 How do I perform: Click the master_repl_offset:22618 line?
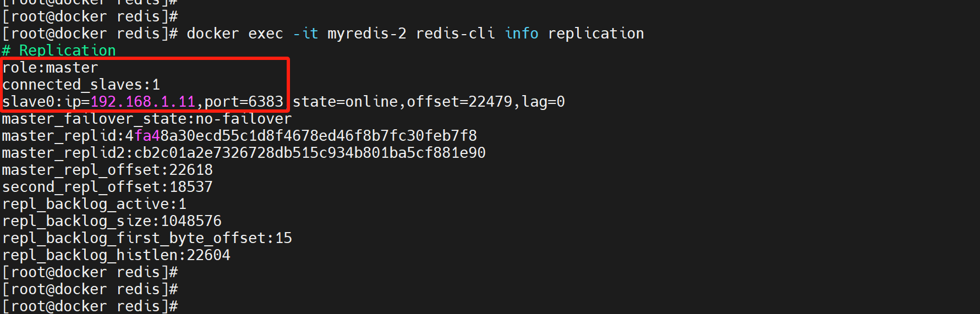click(x=107, y=170)
